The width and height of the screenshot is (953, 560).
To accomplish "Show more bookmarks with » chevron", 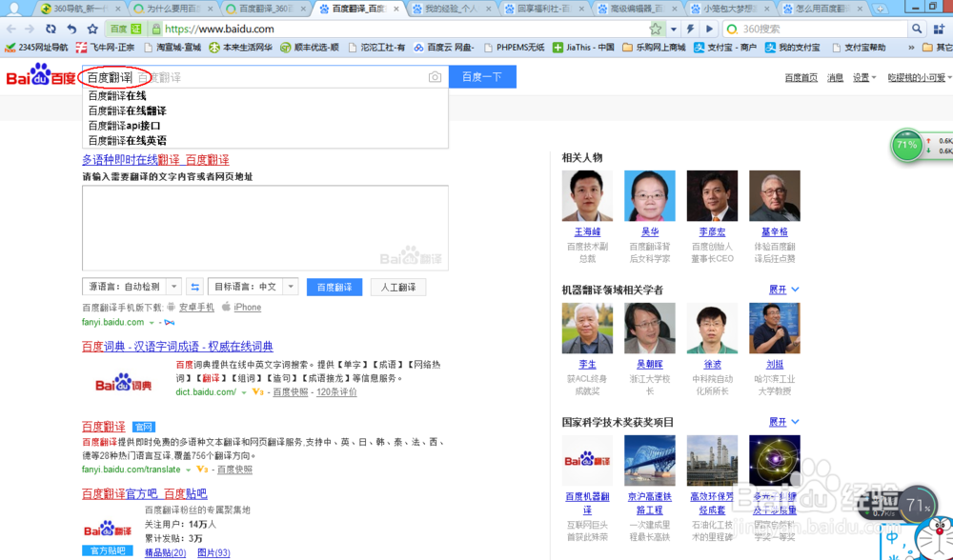I will (911, 48).
